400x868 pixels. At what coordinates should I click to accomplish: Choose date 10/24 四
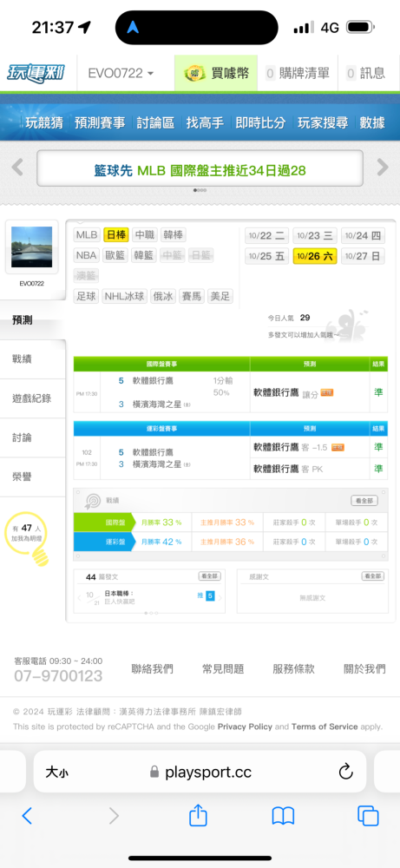[363, 236]
